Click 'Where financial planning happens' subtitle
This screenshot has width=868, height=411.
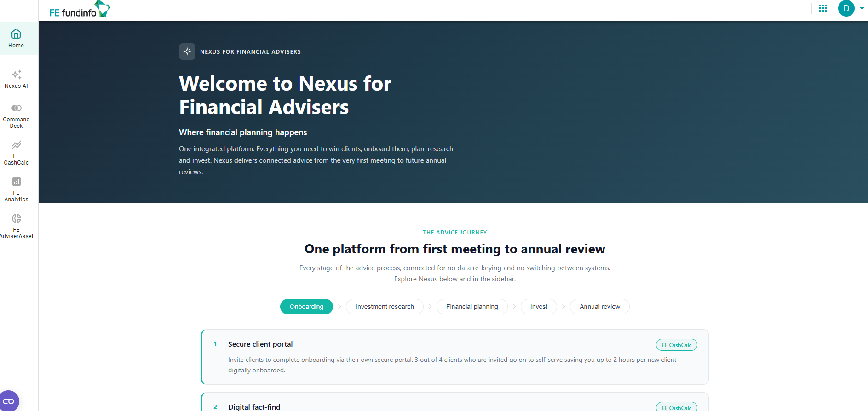[243, 132]
